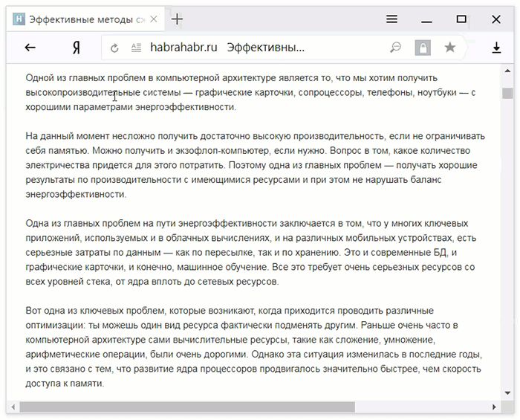Click the phrase 'машинное обучение' in third paragraph

(x=222, y=267)
